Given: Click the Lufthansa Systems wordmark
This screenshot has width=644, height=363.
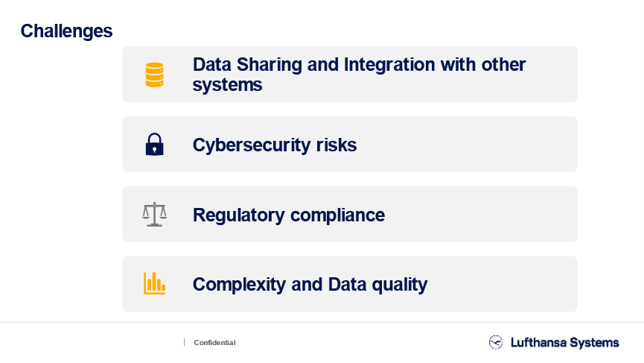Looking at the screenshot, I should pos(565,342).
